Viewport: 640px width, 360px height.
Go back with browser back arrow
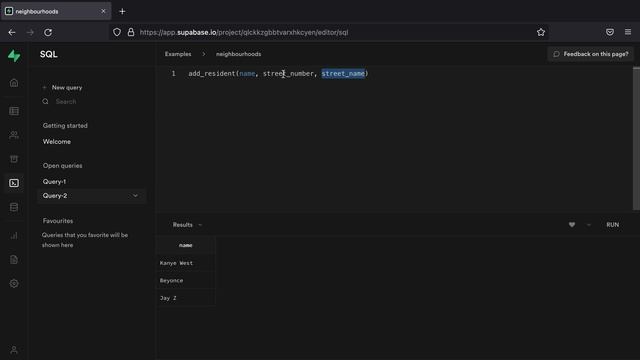12,32
